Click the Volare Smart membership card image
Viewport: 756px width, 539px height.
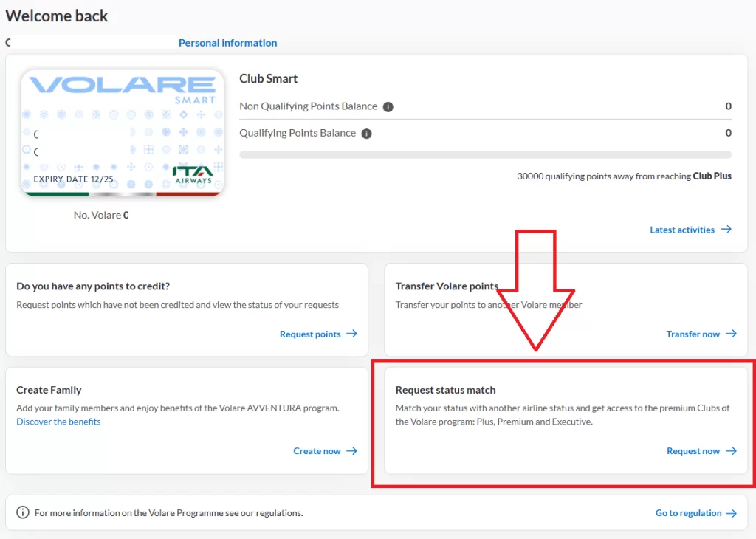click(x=123, y=133)
